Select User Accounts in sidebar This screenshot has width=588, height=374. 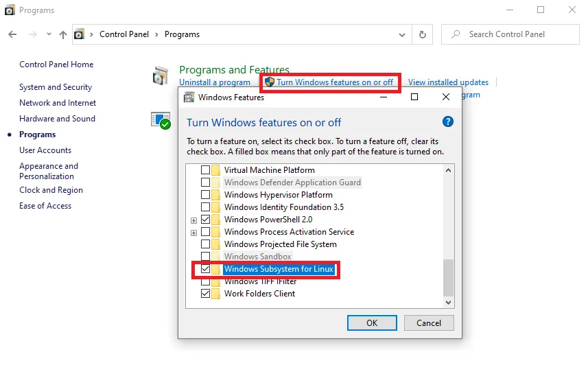click(x=45, y=150)
